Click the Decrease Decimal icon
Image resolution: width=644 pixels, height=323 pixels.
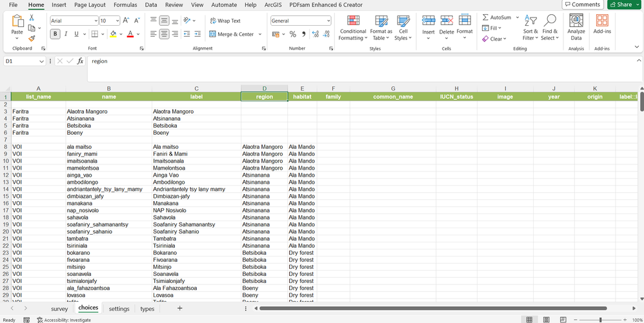(326, 34)
